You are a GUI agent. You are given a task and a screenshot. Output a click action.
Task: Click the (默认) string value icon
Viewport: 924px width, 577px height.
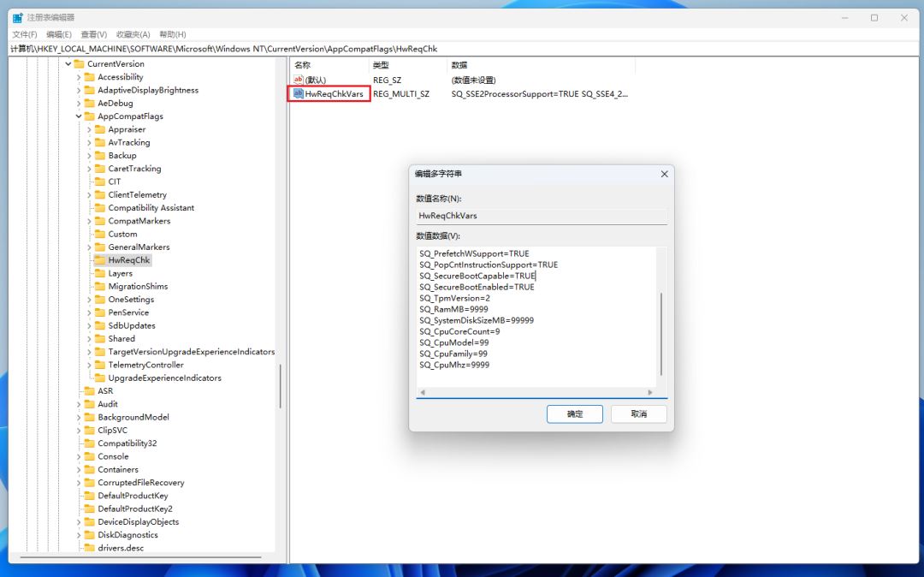pyautogui.click(x=299, y=80)
